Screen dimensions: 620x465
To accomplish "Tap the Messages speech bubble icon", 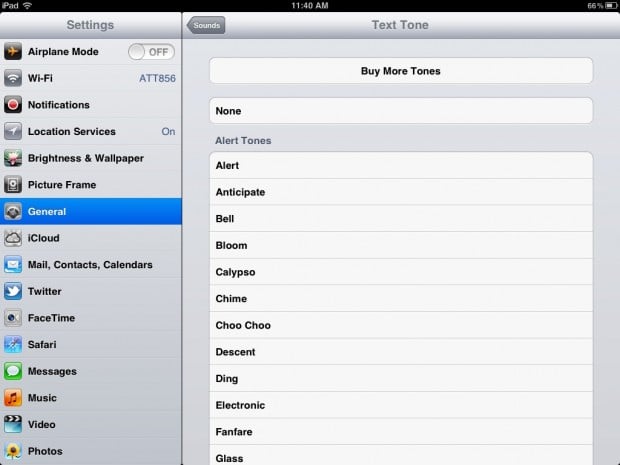I will coord(13,371).
